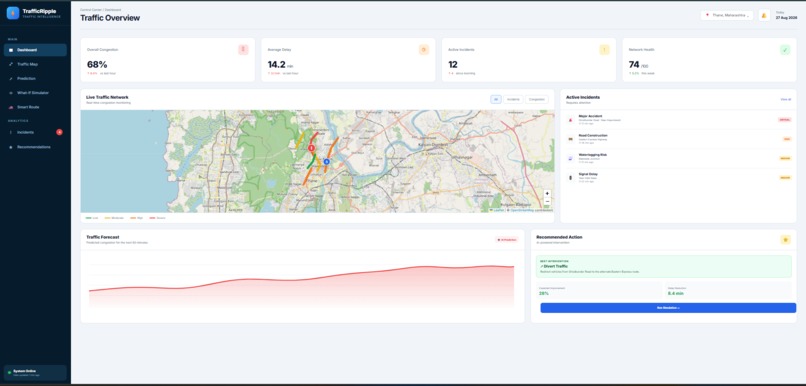Click the Waterlogging Risk incident title
The width and height of the screenshot is (806, 386).
pyautogui.click(x=593, y=155)
